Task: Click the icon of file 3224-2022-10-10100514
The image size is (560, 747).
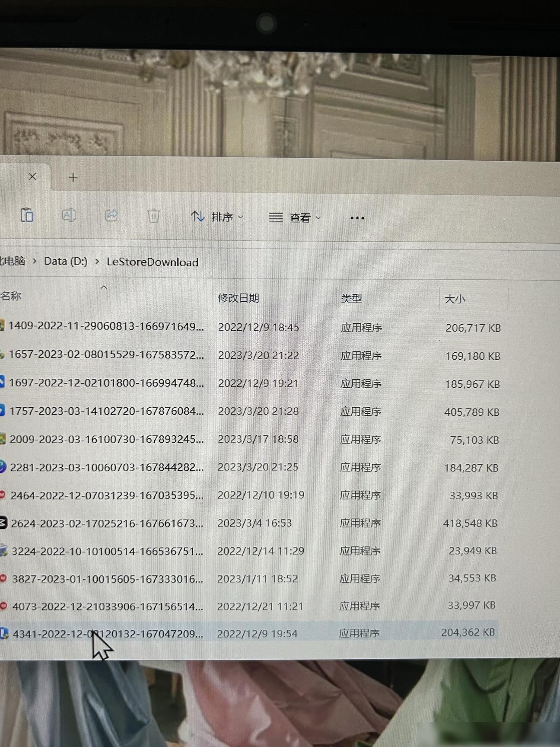Action: point(3,551)
